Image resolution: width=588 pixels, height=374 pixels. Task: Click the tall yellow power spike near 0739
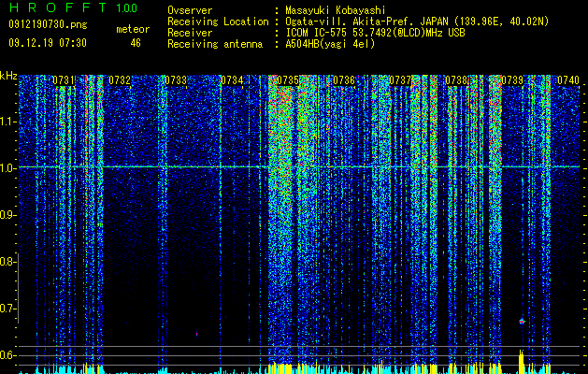521,359
